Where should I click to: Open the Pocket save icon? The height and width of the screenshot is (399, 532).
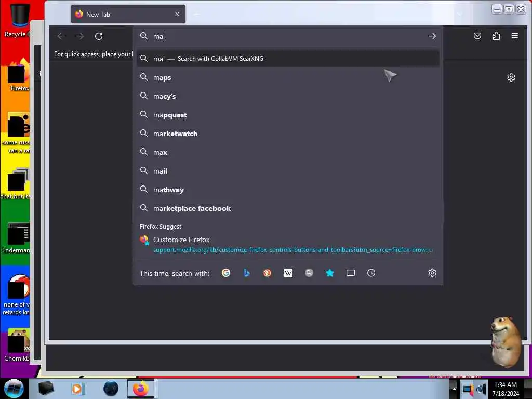point(477,36)
